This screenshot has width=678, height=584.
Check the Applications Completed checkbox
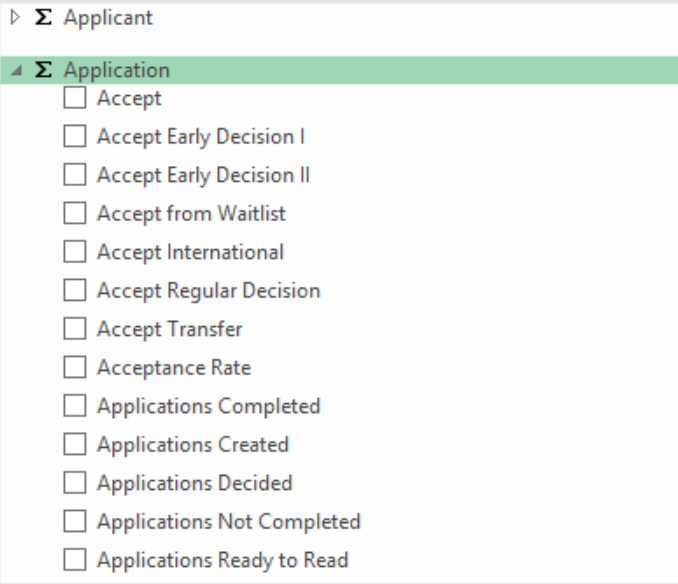tap(75, 405)
